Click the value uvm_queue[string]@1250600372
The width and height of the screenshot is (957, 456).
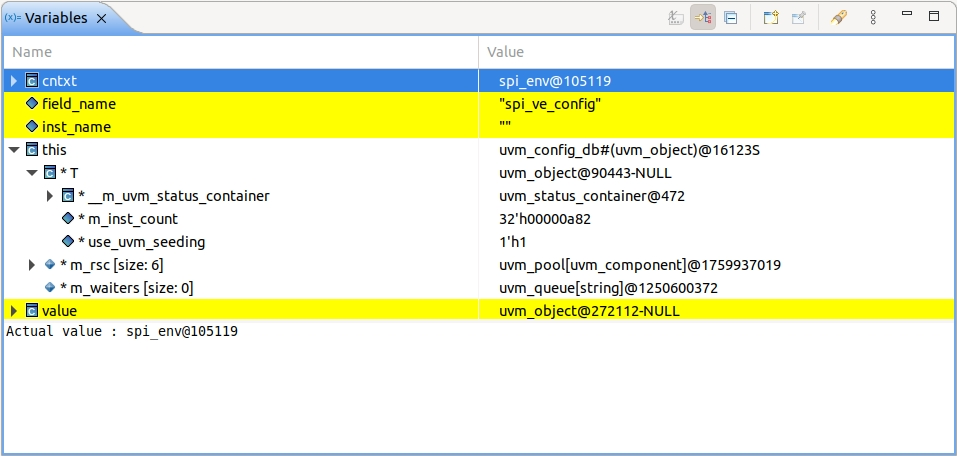(x=609, y=288)
